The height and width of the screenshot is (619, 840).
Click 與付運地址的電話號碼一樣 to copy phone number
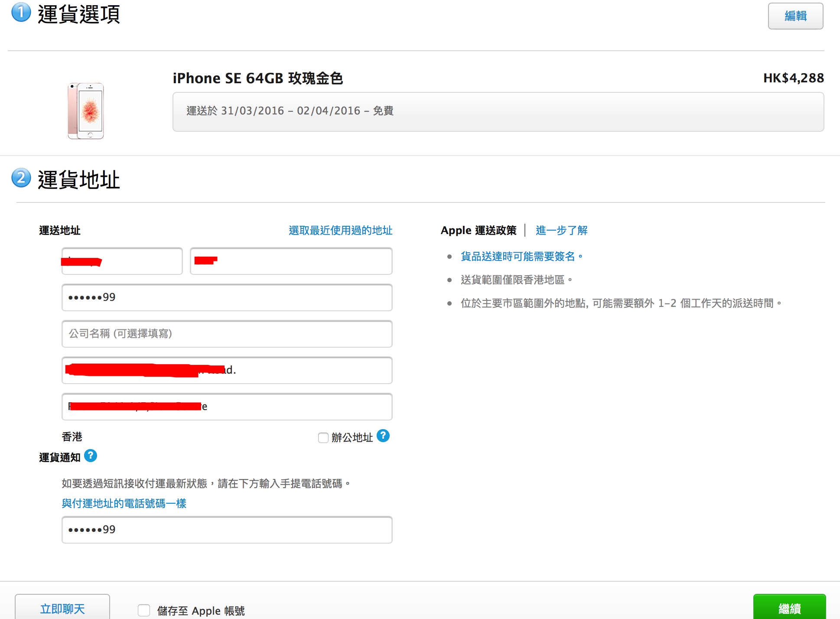point(124,503)
